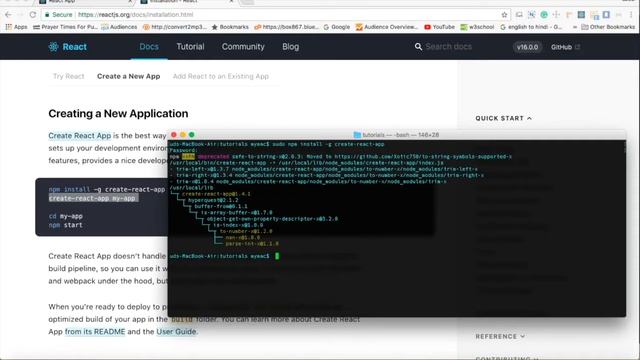Open the Community nav tab

click(243, 47)
